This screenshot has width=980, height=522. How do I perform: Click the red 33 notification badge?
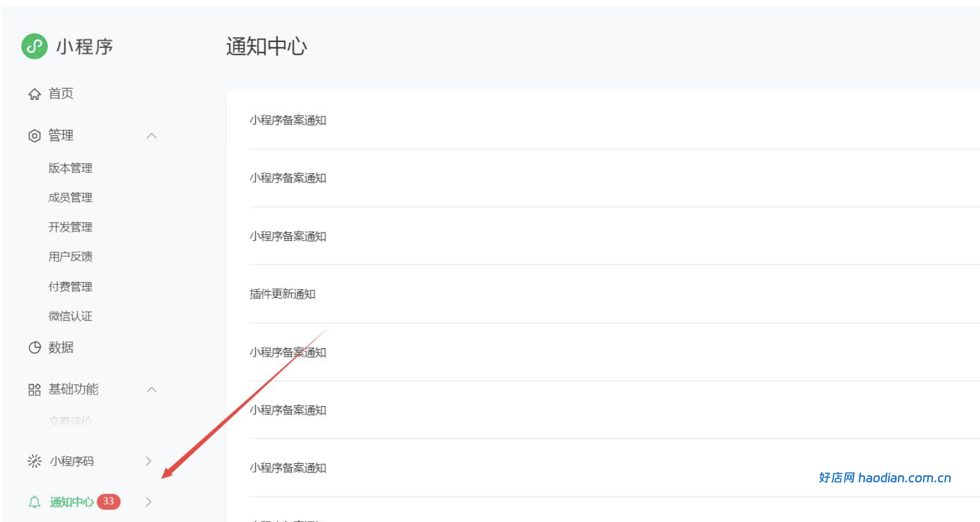coord(108,502)
